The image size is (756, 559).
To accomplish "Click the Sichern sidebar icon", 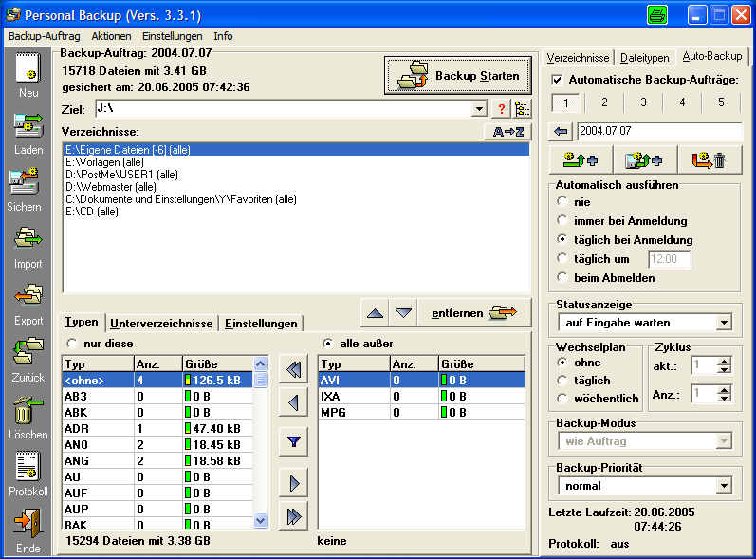I will [25, 181].
